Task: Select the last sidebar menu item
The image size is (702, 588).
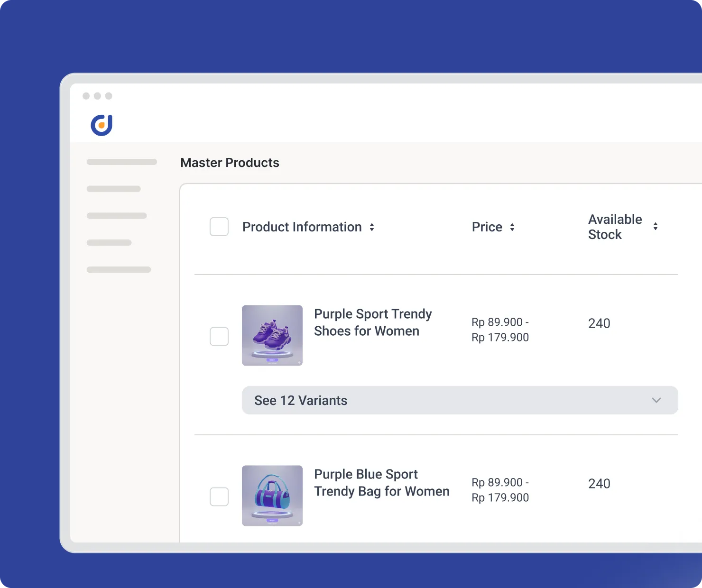Action: (x=119, y=269)
